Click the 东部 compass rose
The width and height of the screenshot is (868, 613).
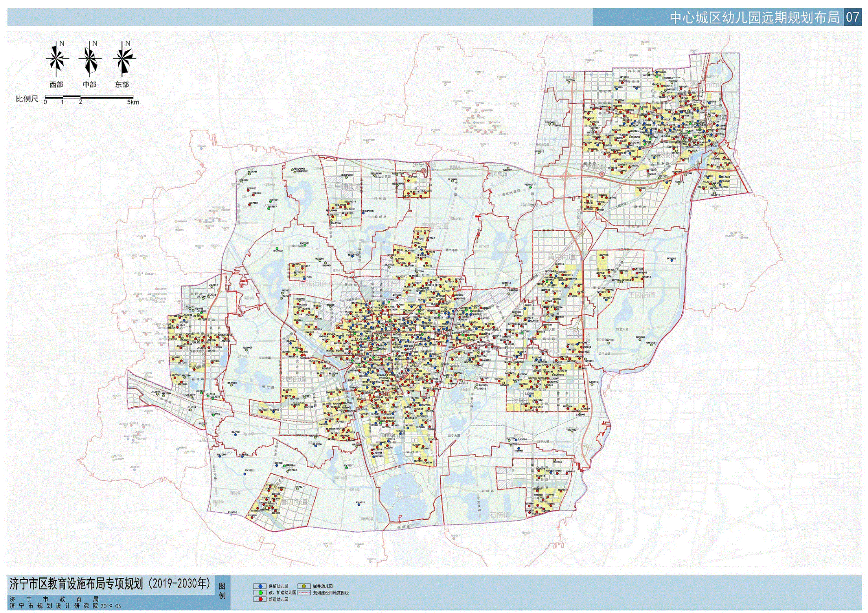[x=124, y=59]
